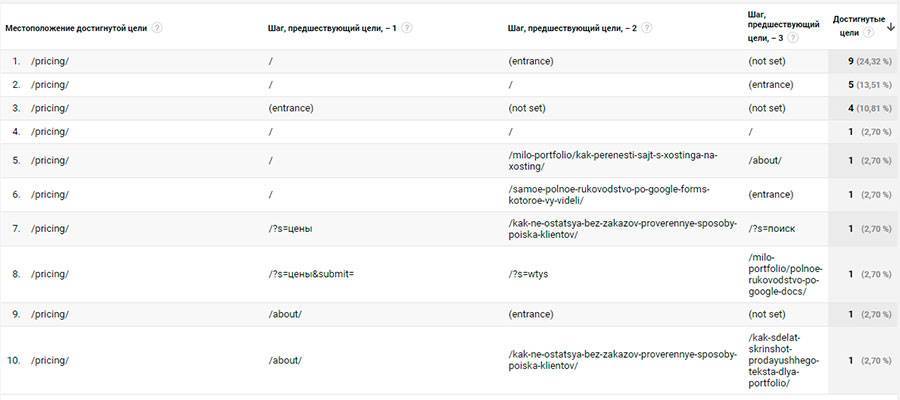900x400 pixels.
Task: Sort by Шаг, предшествующий цели, – 1 header
Action: (x=332, y=28)
